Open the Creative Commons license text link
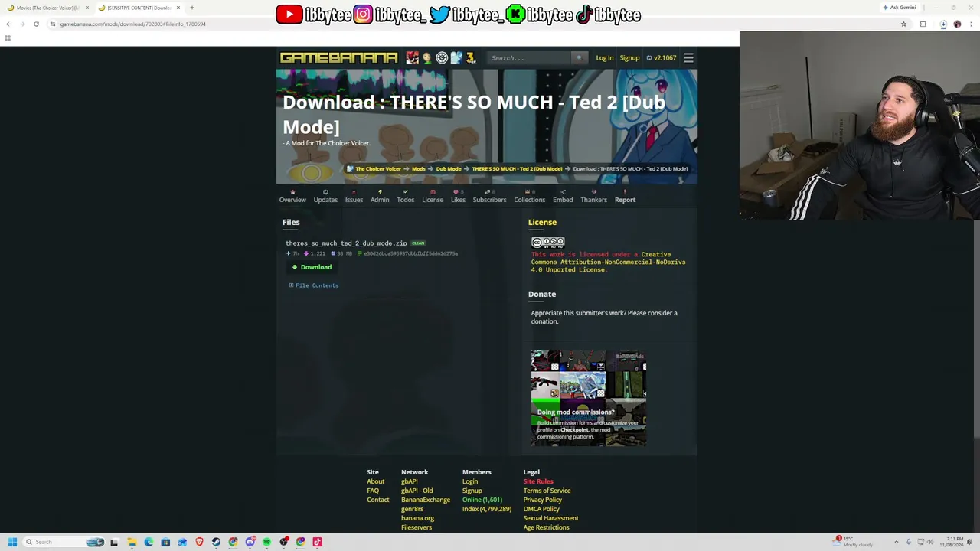 [x=609, y=262]
